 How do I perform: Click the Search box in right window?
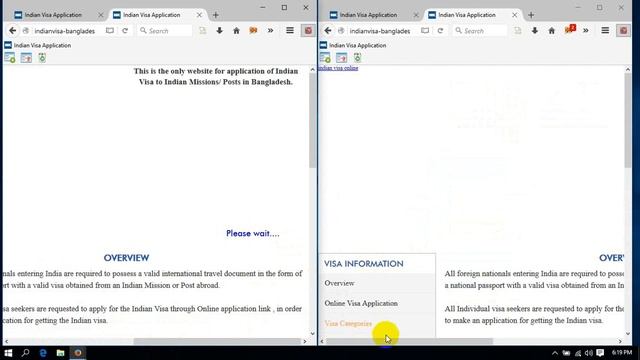(x=480, y=31)
